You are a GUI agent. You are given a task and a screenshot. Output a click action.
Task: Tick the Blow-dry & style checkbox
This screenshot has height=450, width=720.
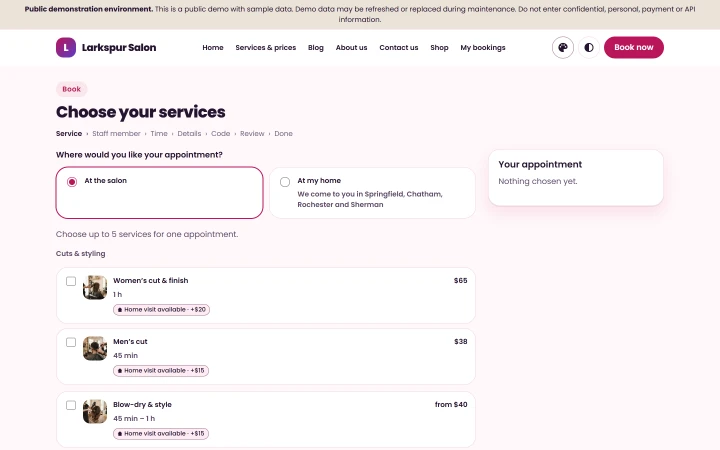pos(71,405)
